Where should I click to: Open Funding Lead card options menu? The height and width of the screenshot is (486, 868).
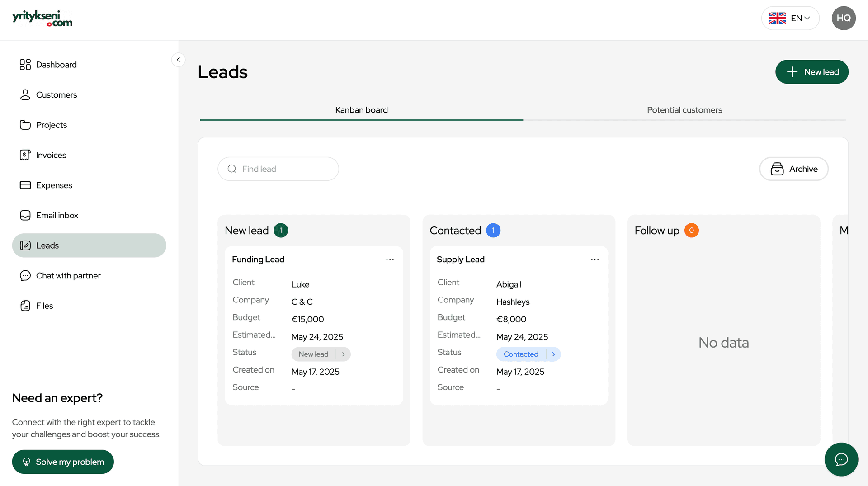tap(390, 260)
